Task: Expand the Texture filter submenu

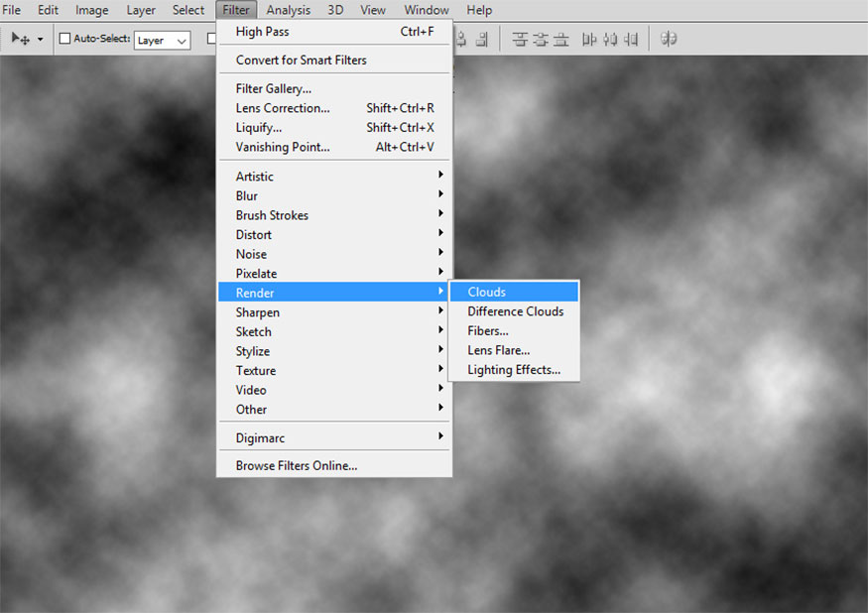Action: [334, 370]
